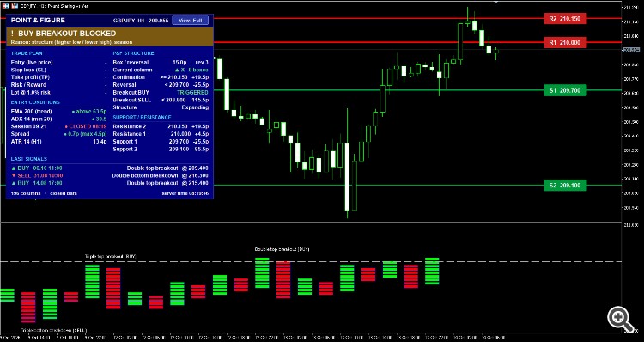Click the Structure Expanding row
This screenshot has height=342, width=644.
(161, 107)
